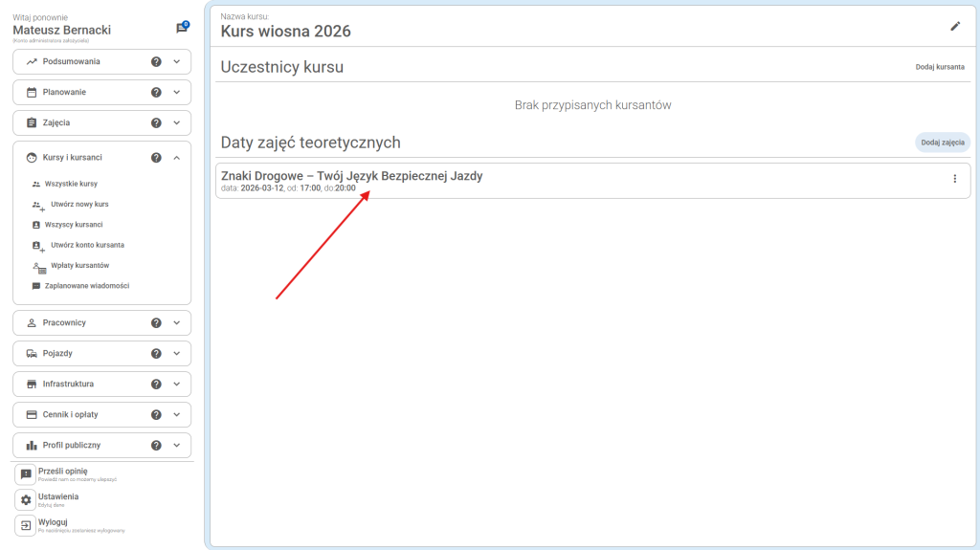Click the help icon next to Podsumowania

[156, 61]
